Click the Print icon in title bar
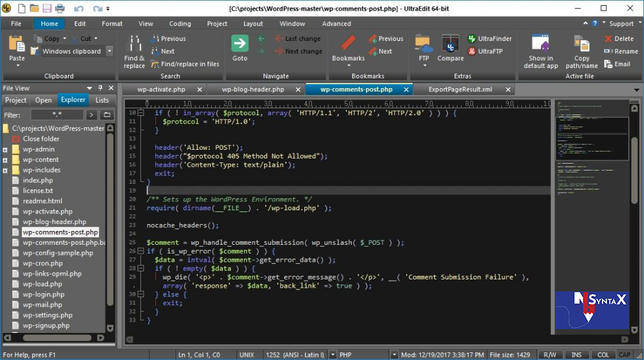The height and width of the screenshot is (360, 644). click(60, 8)
